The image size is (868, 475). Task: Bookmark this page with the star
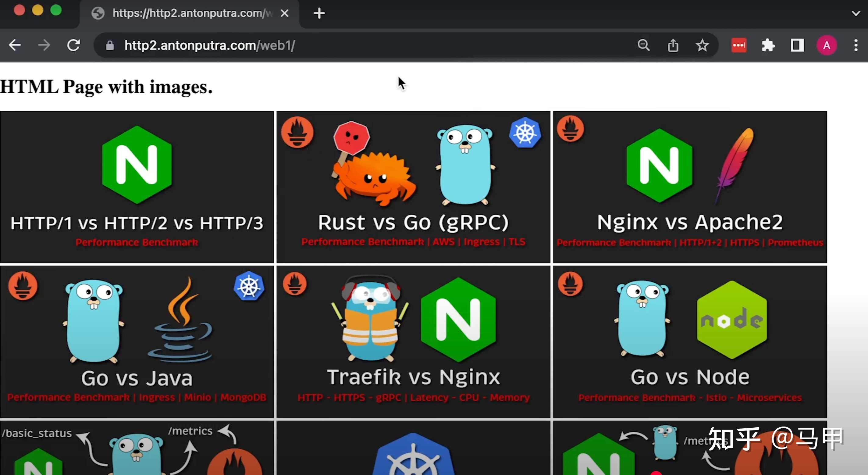(702, 45)
